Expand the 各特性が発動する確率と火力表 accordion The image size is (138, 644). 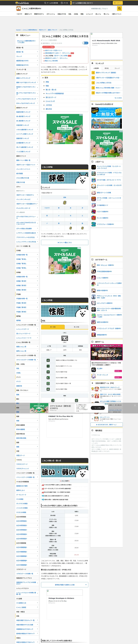65,585
